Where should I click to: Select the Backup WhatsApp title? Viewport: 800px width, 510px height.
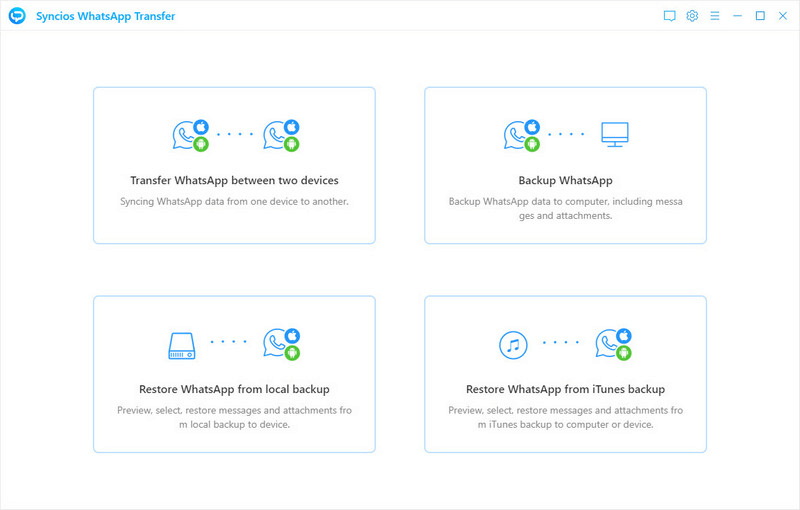coord(565,181)
